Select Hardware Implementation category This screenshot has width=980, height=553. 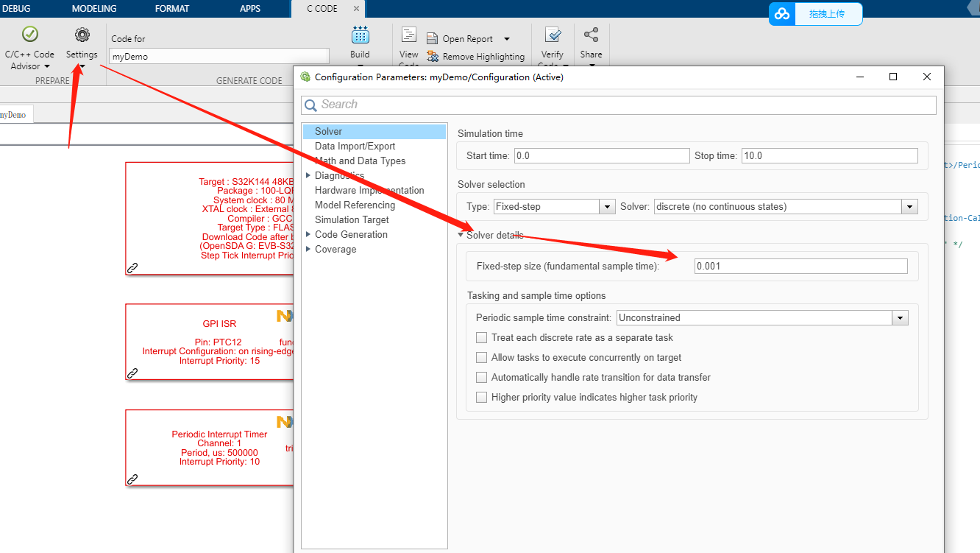click(369, 190)
